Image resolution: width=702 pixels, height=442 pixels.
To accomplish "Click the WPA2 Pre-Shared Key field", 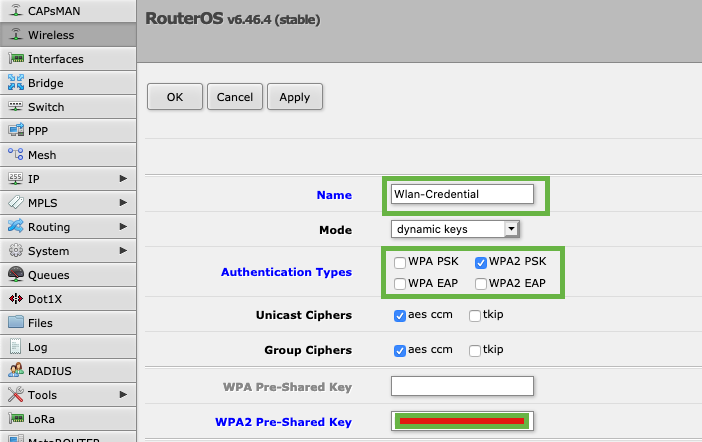I will coord(462,421).
